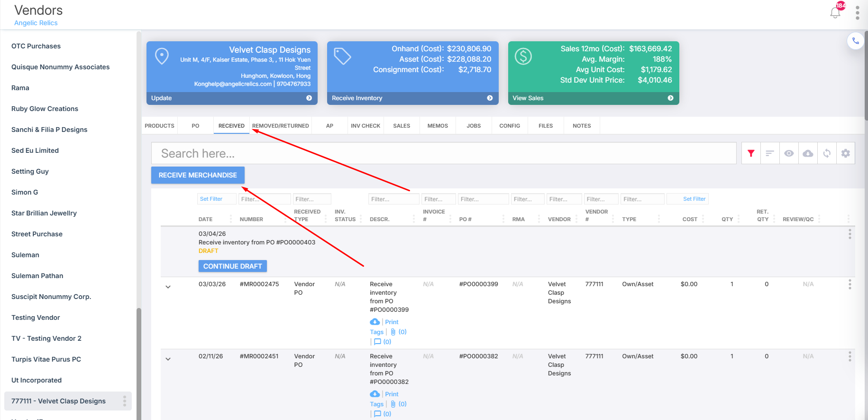
Task: Click the arrow icon on View Sales bar
Action: (x=670, y=98)
